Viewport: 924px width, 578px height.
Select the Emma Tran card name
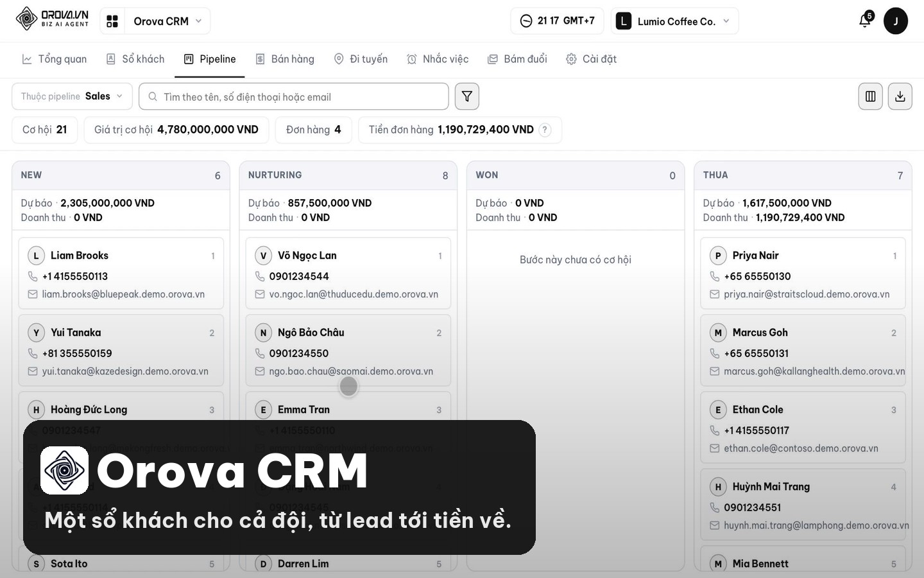click(304, 410)
